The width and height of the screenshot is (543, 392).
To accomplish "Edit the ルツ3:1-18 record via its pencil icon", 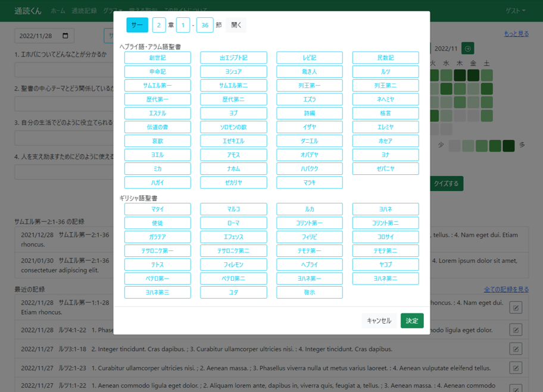I will 516,349.
